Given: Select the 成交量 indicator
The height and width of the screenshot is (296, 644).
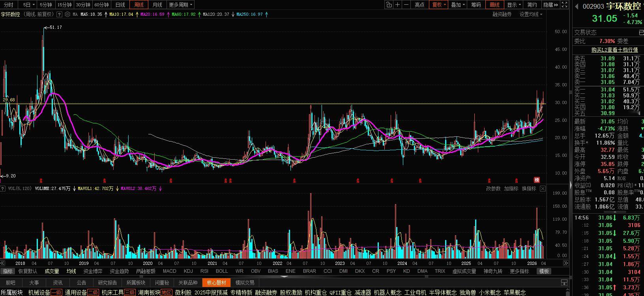Looking at the screenshot, I should (52, 271).
